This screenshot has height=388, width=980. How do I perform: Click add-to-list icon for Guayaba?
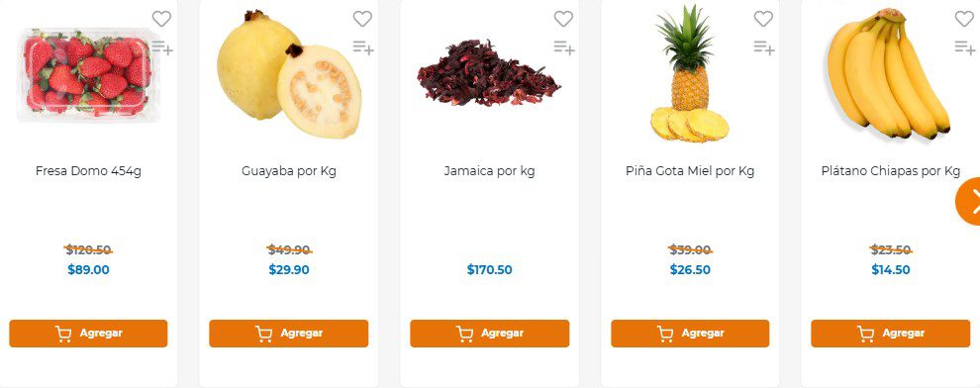[363, 48]
